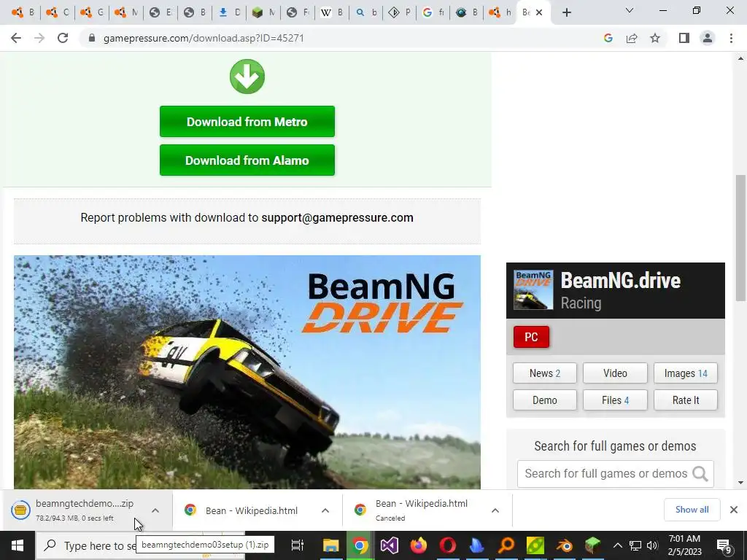Open Windows Start menu
This screenshot has height=560, width=747.
click(x=18, y=545)
